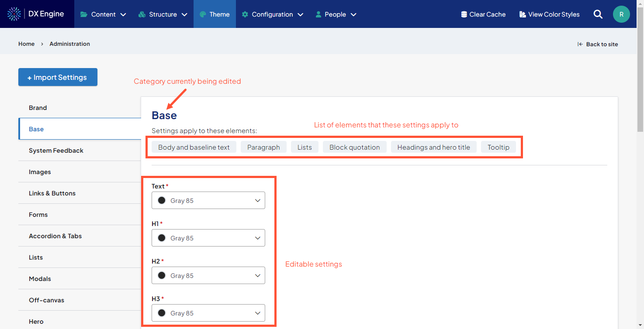Click the Clear Cache database icon
Image resolution: width=644 pixels, height=329 pixels.
point(464,14)
